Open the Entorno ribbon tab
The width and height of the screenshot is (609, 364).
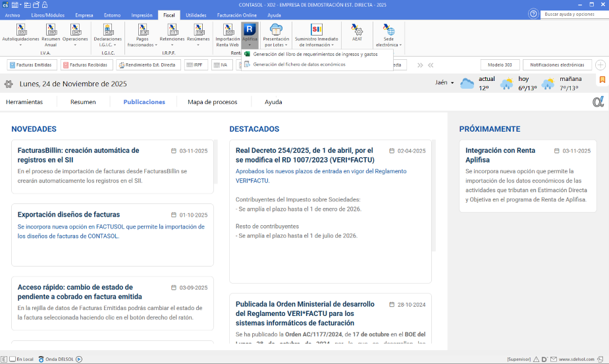[x=112, y=15]
